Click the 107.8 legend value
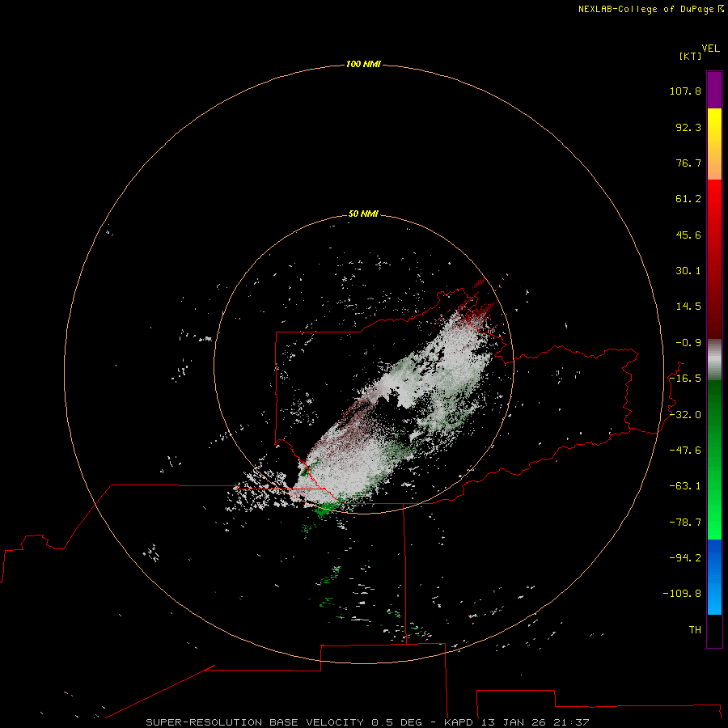The width and height of the screenshot is (728, 728). tap(685, 91)
